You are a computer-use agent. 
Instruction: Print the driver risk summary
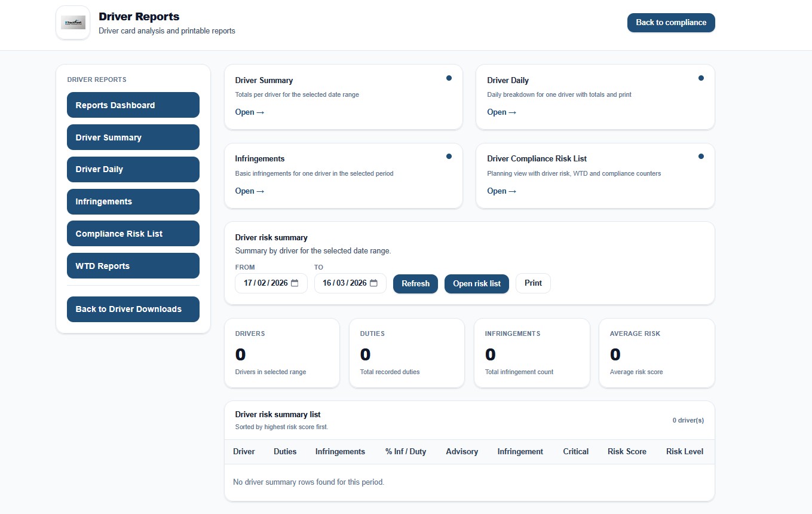[532, 283]
